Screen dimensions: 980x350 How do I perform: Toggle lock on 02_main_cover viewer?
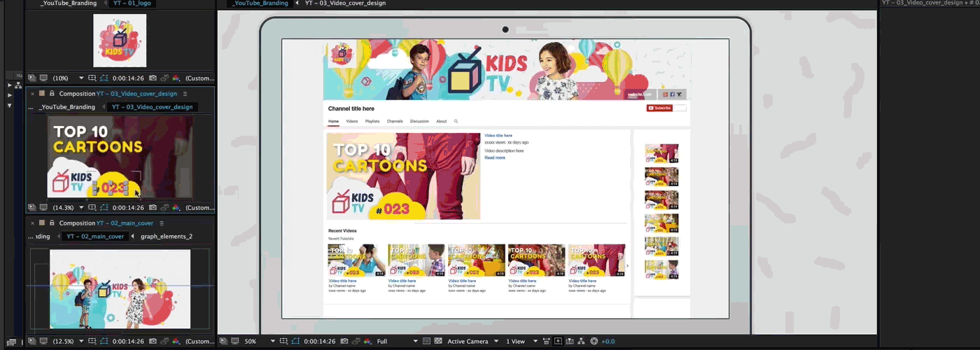coord(52,223)
